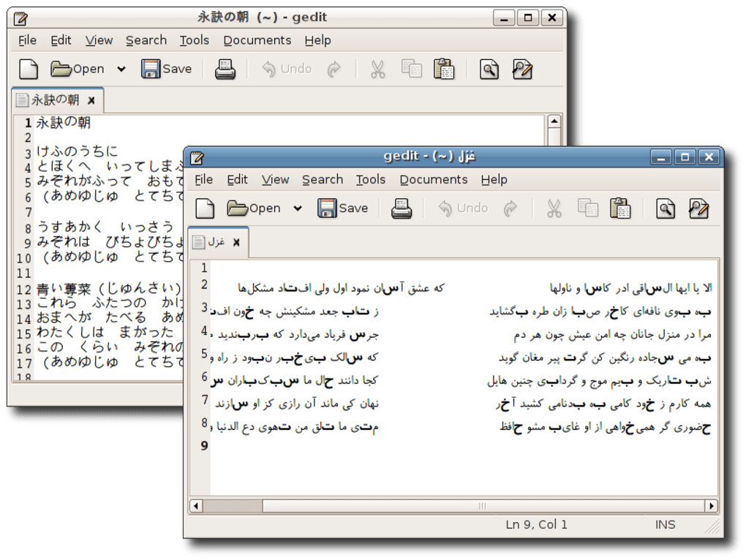746x560 pixels.
Task: Click Undo in front gedit window toolbar
Action: click(463, 208)
